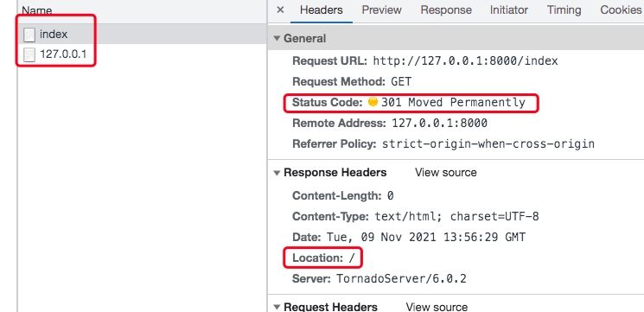Click the Content-Type value text/html; charset=UTF-8
This screenshot has height=312, width=644.
456,216
